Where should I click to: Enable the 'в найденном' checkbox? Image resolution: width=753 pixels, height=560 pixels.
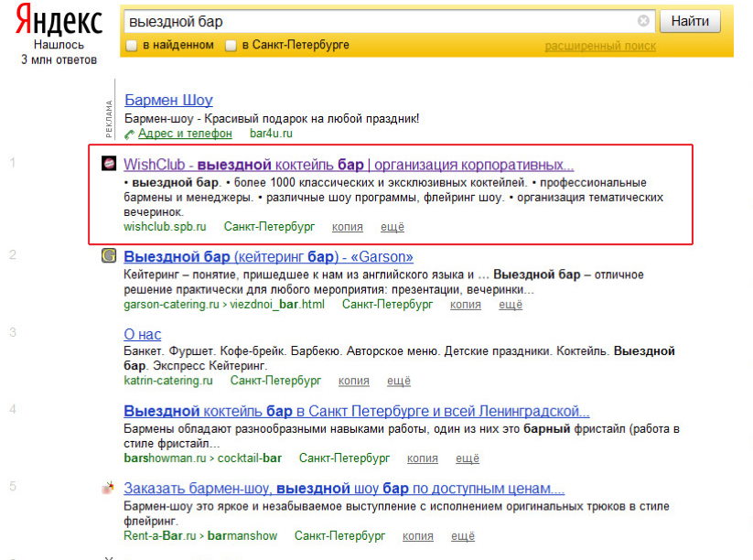point(132,46)
